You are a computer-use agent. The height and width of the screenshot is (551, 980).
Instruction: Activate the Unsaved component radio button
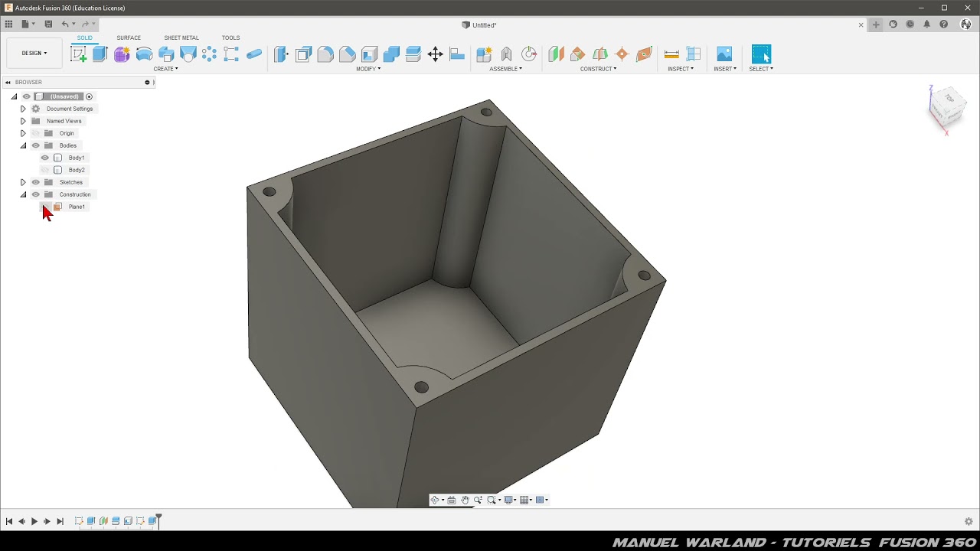pos(89,96)
